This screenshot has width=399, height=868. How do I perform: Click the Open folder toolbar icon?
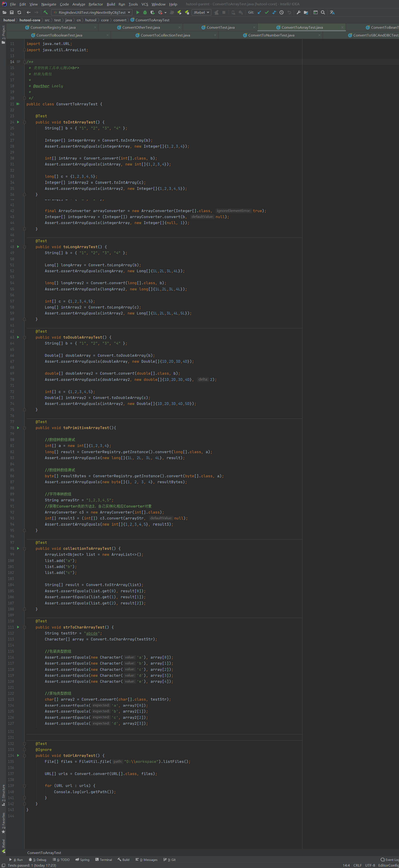tap(4, 12)
